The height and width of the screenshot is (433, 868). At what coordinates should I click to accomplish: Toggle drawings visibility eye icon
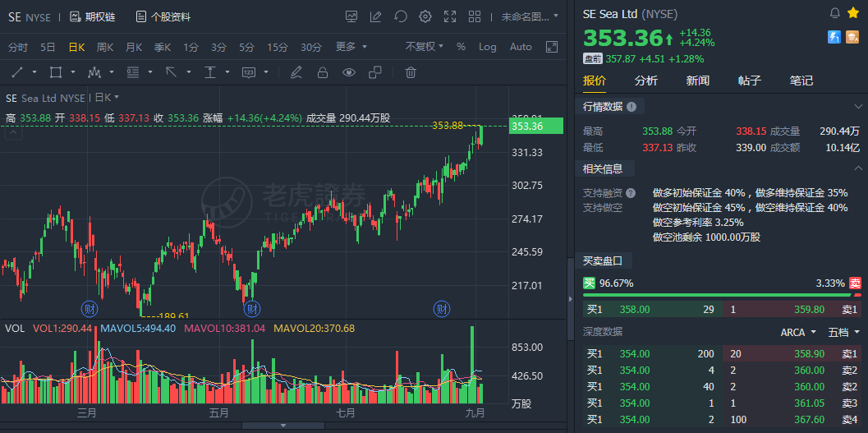pos(349,72)
